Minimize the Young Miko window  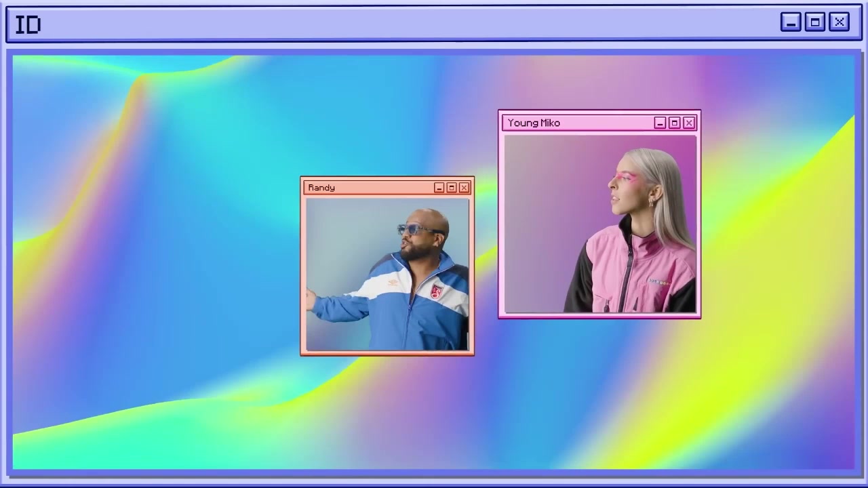(660, 123)
